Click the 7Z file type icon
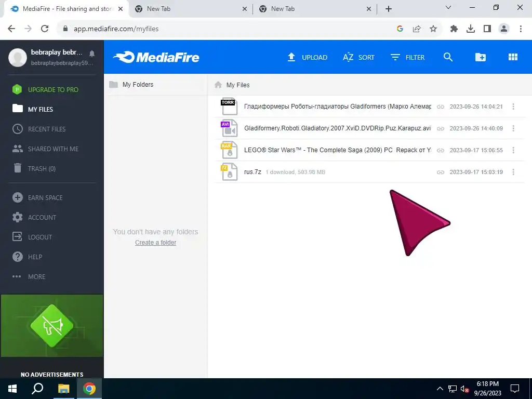The image size is (532, 399). [229, 172]
